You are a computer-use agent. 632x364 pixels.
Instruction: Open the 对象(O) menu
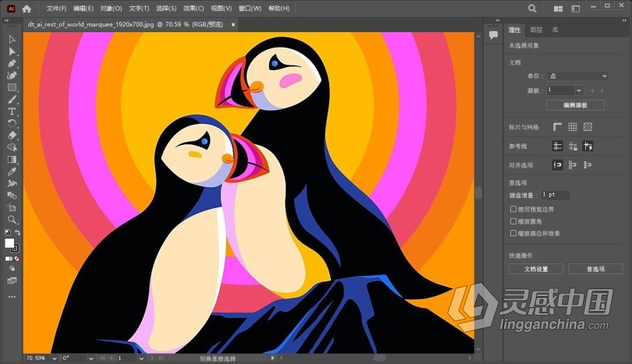tap(111, 9)
